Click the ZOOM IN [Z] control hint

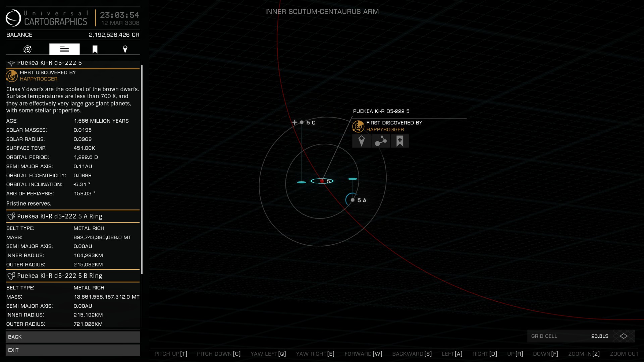584,354
